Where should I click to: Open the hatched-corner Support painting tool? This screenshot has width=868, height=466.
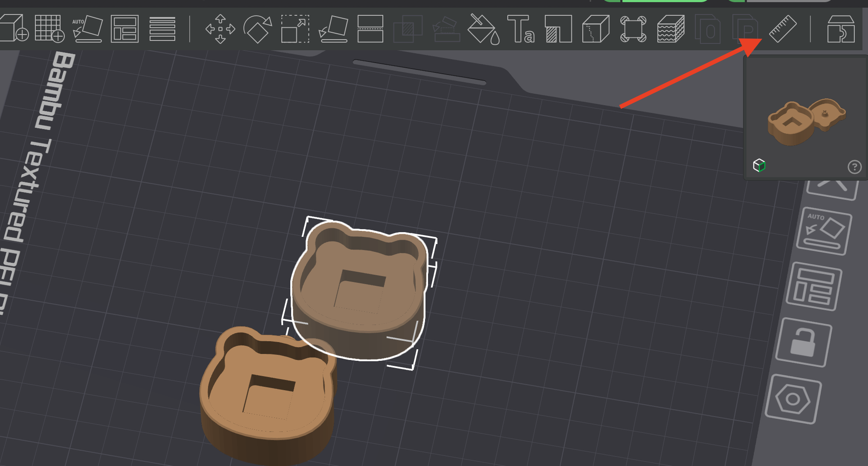(x=558, y=29)
